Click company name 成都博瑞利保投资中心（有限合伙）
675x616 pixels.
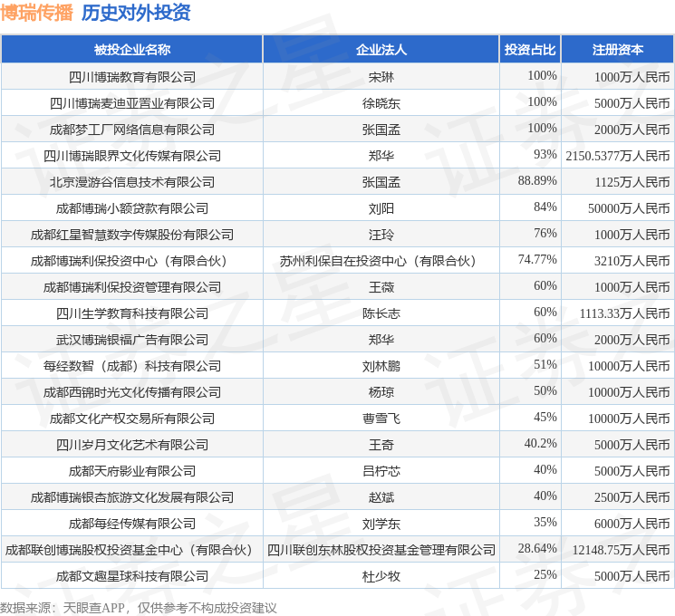coord(130,261)
